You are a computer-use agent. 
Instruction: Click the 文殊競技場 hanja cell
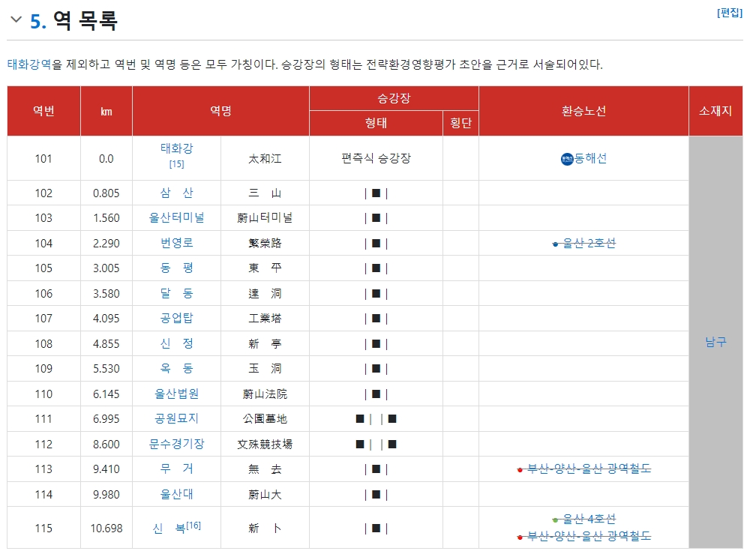click(265, 445)
